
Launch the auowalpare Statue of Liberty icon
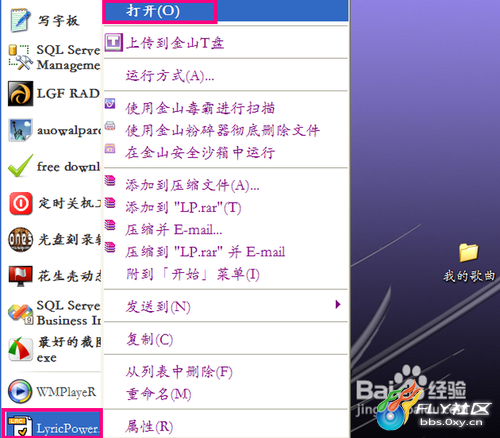(x=21, y=130)
